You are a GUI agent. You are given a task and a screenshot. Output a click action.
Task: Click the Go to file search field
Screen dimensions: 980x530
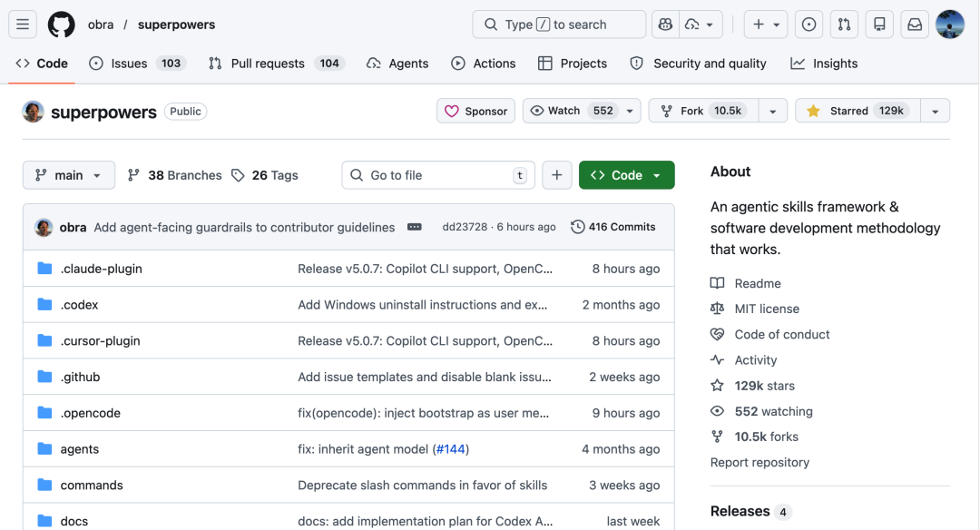point(437,174)
